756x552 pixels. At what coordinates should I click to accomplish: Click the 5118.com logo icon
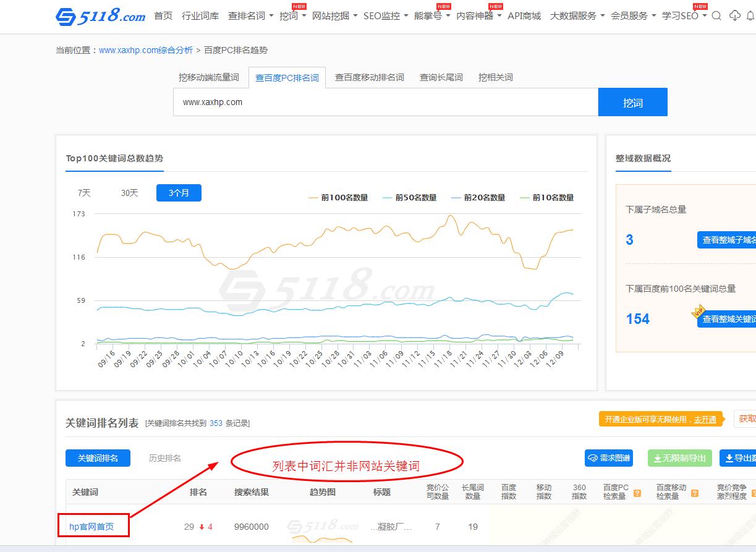tap(65, 15)
